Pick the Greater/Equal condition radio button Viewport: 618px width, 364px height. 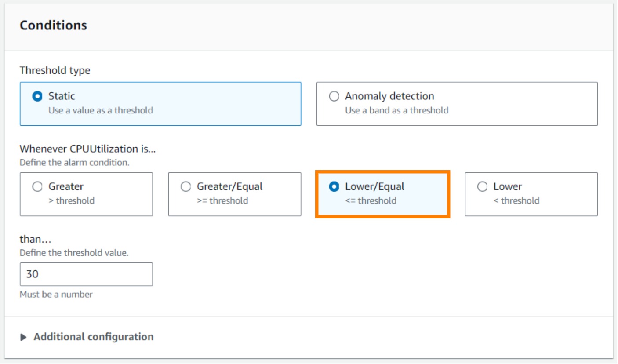(186, 187)
